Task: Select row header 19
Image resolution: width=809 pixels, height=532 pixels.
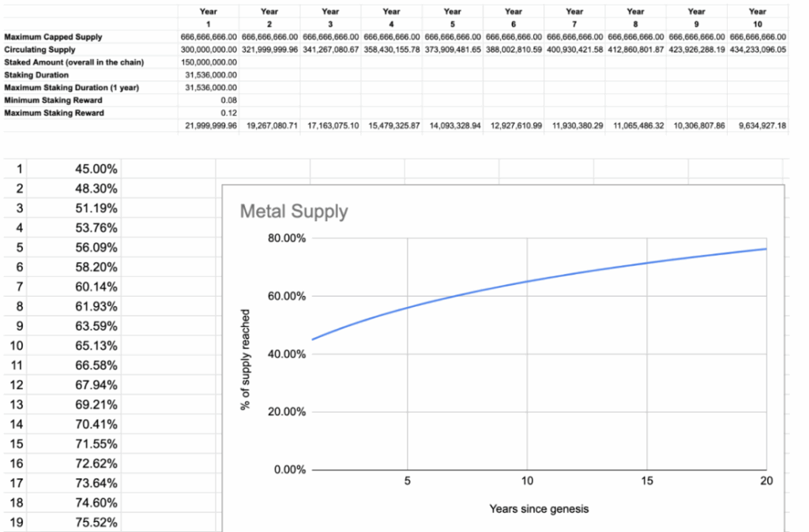Action: tap(18, 522)
